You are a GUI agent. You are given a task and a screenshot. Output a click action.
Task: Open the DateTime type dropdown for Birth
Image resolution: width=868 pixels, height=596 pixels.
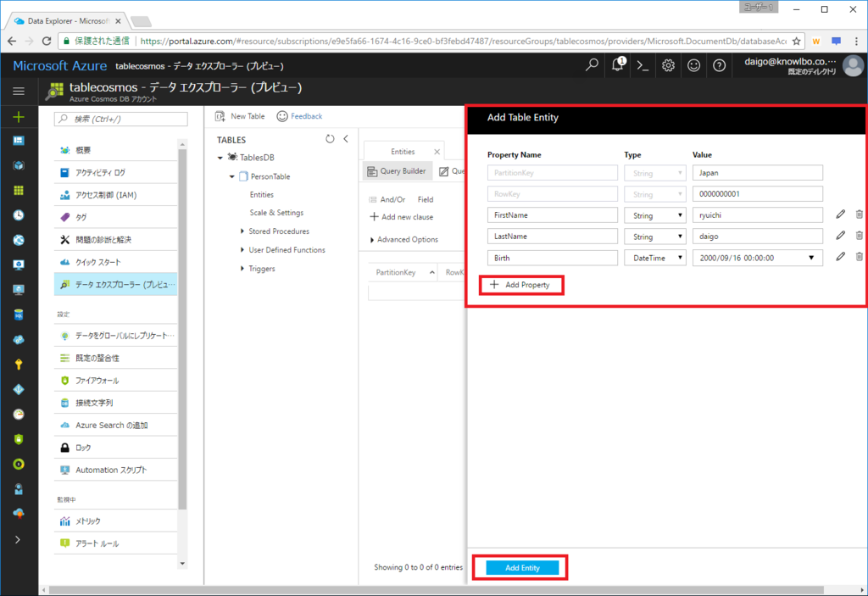[x=655, y=258]
